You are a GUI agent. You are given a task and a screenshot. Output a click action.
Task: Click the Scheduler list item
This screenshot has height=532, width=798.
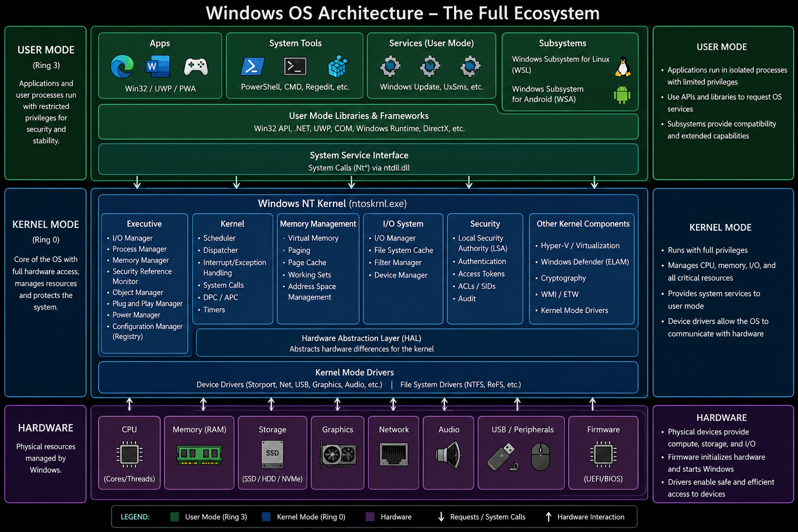click(x=219, y=238)
